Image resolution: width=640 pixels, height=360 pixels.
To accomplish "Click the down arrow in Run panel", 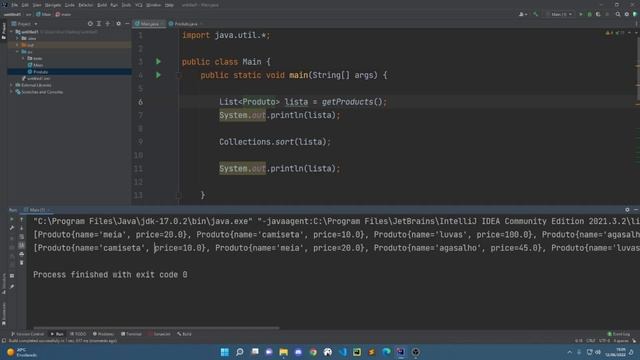I will tap(22, 228).
